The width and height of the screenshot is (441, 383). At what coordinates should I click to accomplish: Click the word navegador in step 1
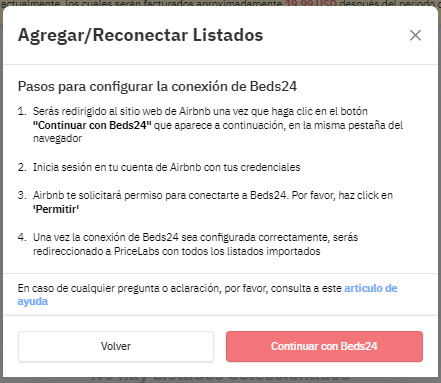[x=57, y=138]
